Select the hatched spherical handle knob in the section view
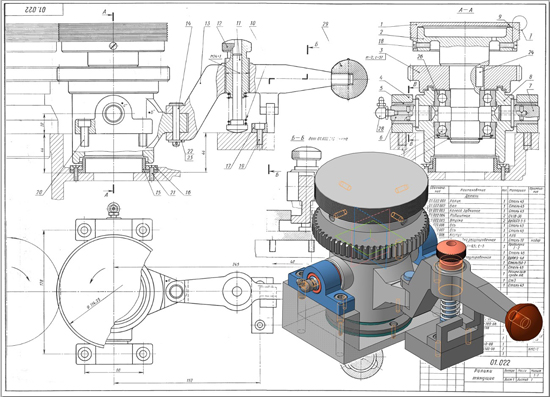Image resolution: width=550 pixels, height=397 pixels. coord(349,80)
